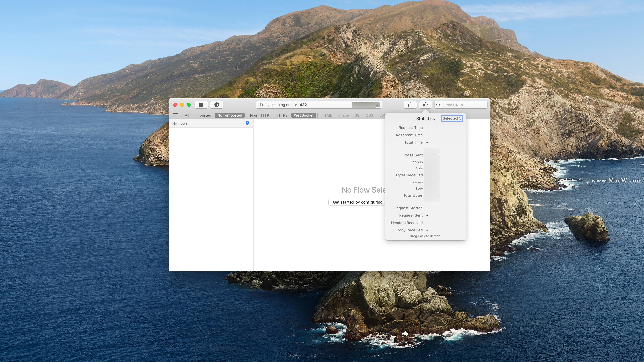Click the stop proxy square button
The height and width of the screenshot is (362, 644).
click(x=201, y=105)
